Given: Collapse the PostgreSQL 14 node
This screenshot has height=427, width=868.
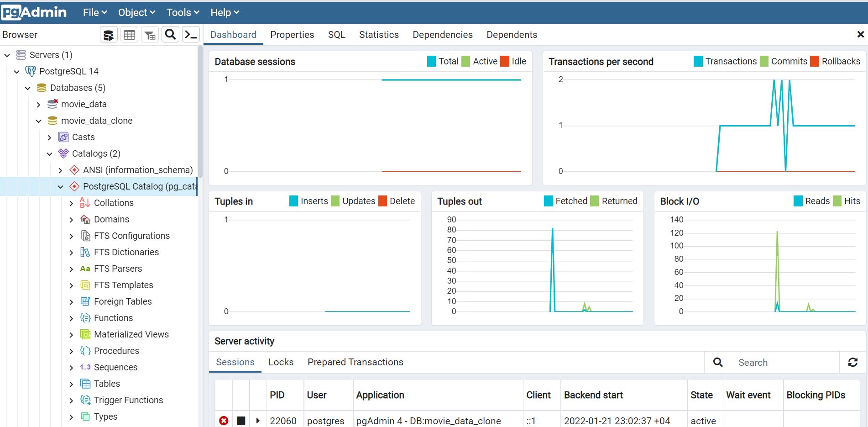Looking at the screenshot, I should pos(17,72).
